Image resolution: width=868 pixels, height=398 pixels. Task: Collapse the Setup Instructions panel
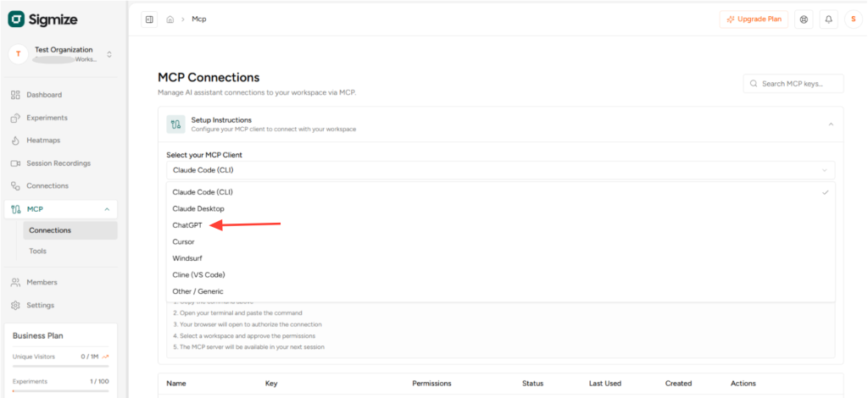click(x=831, y=124)
